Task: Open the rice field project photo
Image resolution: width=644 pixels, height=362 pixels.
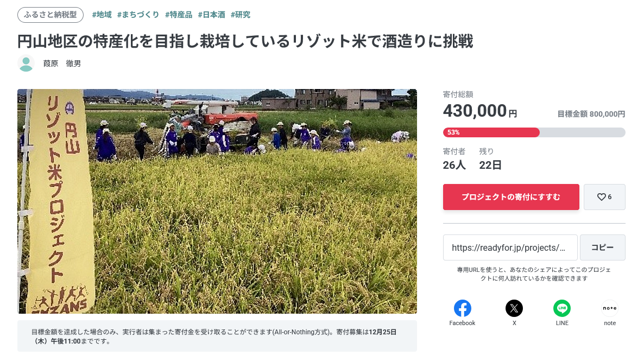Action: coord(217,201)
